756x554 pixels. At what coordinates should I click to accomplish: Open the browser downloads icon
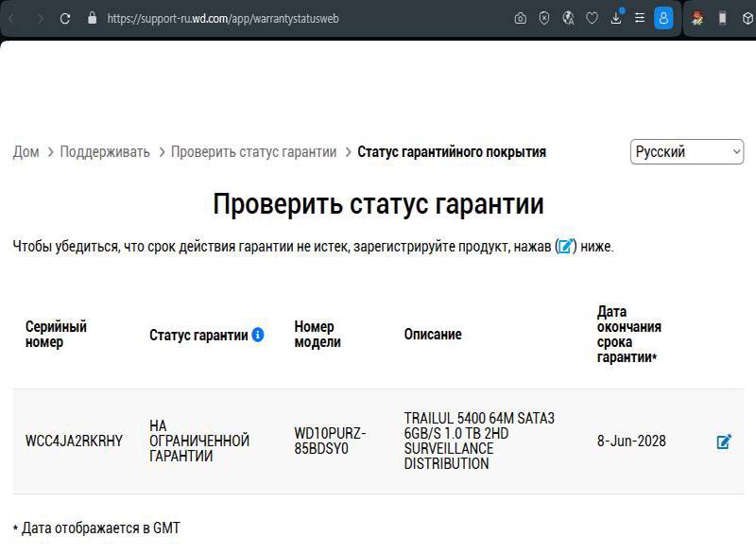616,18
